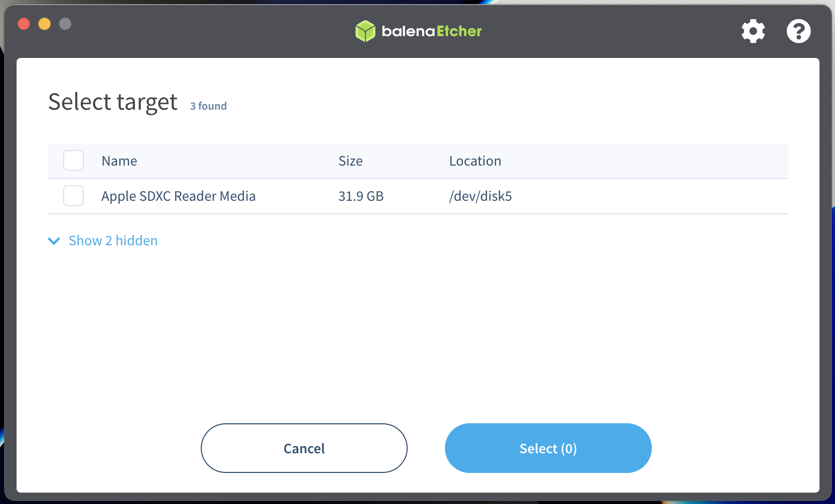Click the Location column header
The height and width of the screenshot is (504, 835).
(x=474, y=161)
